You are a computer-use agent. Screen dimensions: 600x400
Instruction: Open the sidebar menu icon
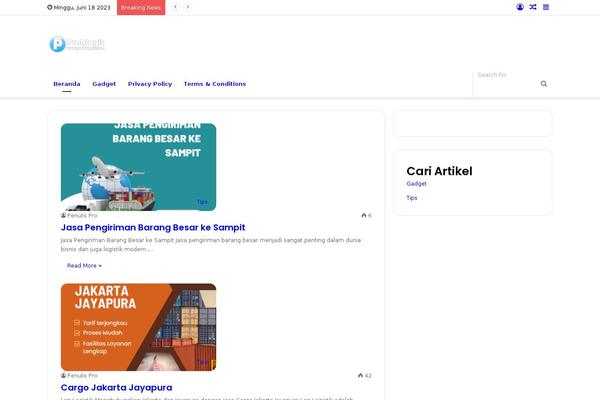546,7
